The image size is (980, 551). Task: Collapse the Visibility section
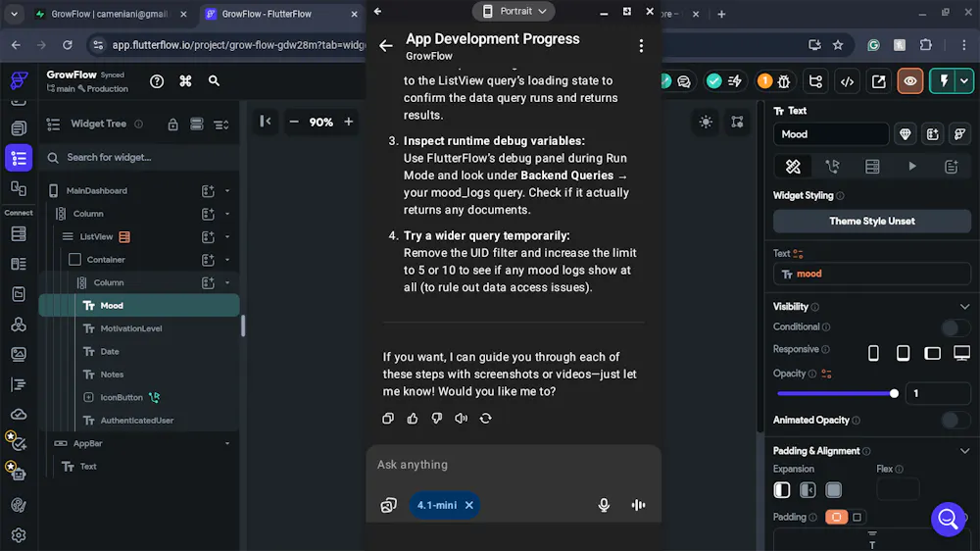pyautogui.click(x=964, y=307)
